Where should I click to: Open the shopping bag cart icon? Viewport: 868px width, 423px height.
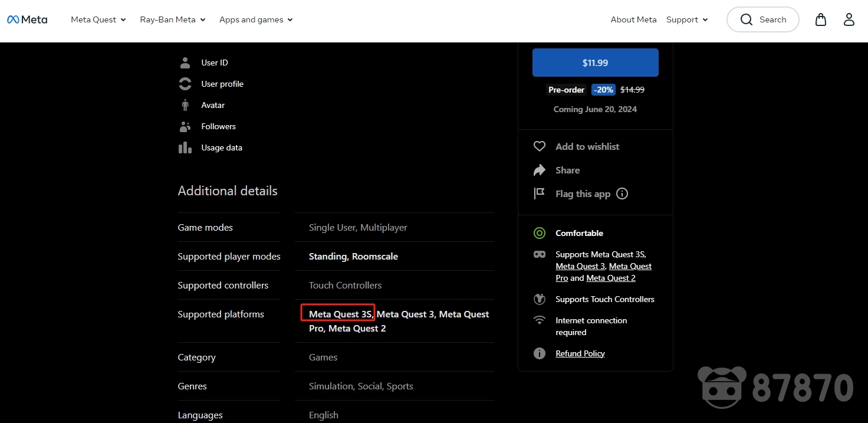point(820,19)
